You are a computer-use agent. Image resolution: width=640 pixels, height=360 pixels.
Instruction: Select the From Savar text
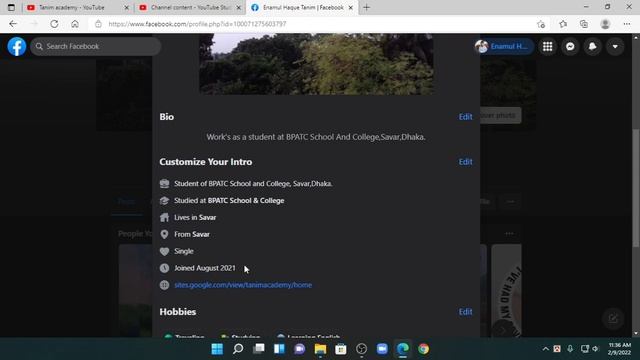[x=192, y=234]
